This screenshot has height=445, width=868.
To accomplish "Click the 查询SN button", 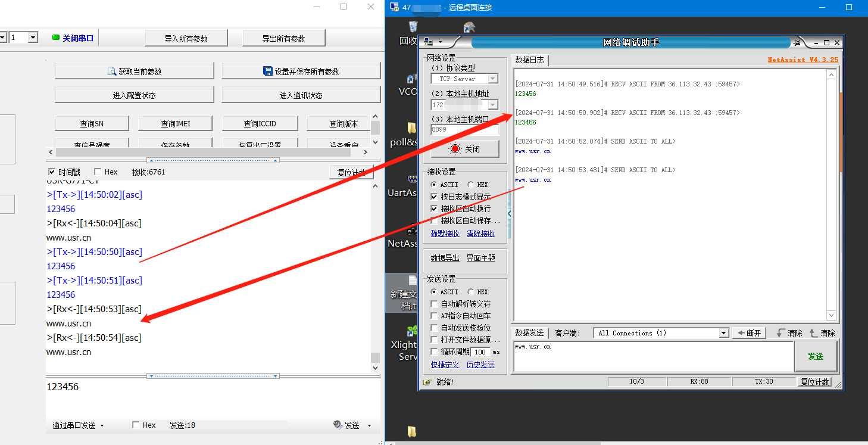I will (x=92, y=124).
